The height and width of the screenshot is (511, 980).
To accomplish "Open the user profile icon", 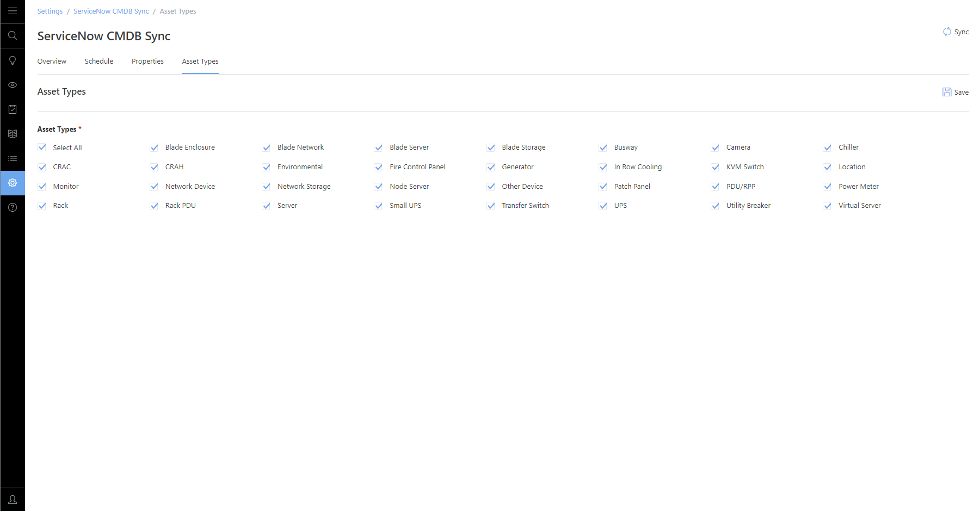I will tap(13, 500).
